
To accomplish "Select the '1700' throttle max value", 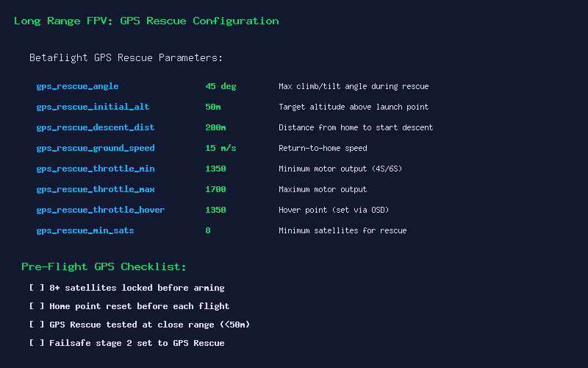I will (215, 190).
